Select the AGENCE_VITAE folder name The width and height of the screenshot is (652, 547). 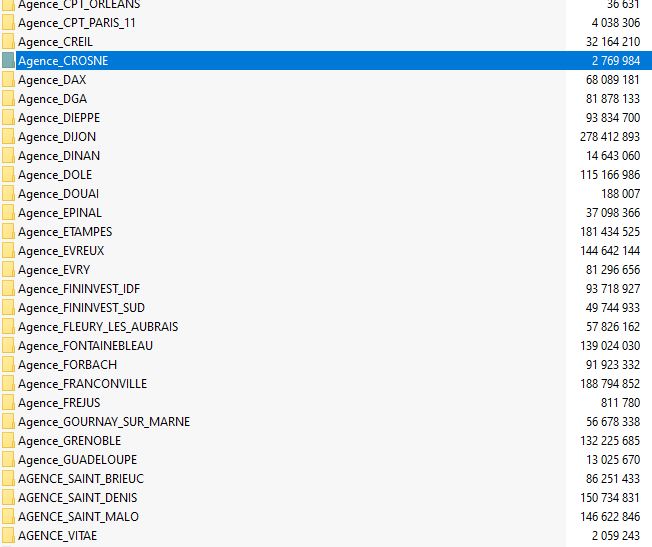(58, 536)
